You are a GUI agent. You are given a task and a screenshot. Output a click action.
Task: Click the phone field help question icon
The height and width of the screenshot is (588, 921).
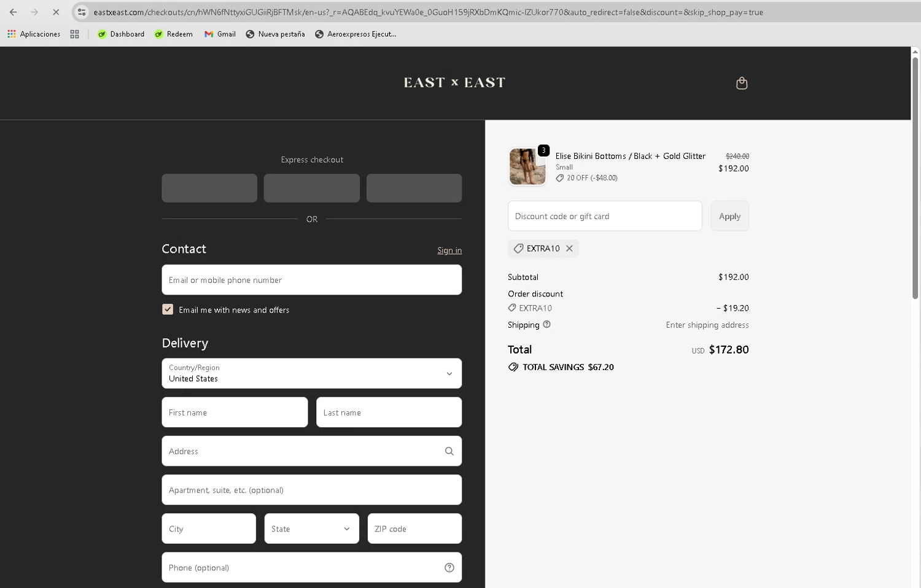click(x=449, y=568)
